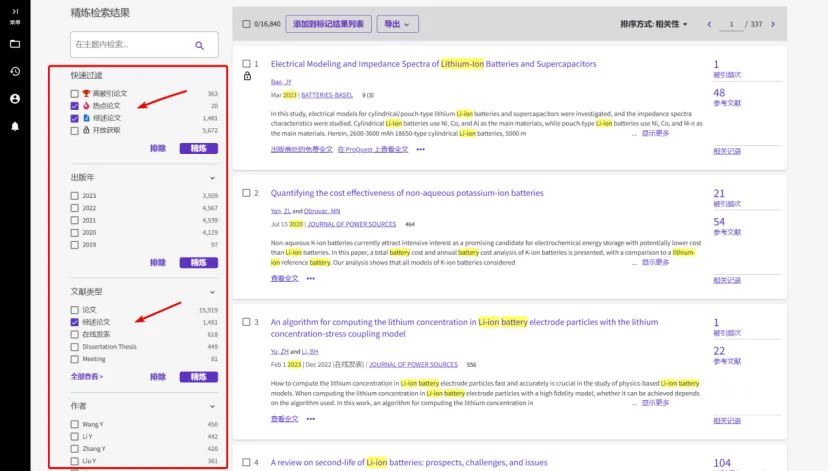Image resolution: width=829 pixels, height=471 pixels.
Task: Open the folder icon in left sidebar
Action: pyautogui.click(x=15, y=44)
